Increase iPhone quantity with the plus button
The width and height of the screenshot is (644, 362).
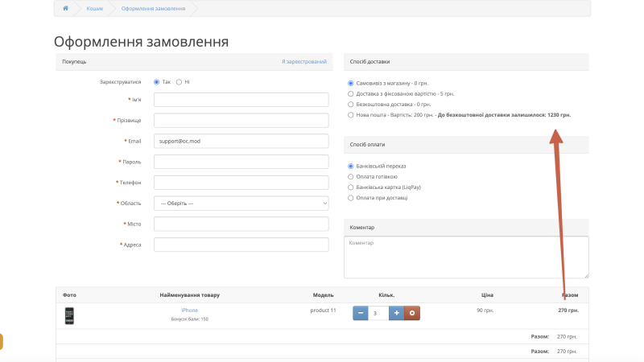396,313
